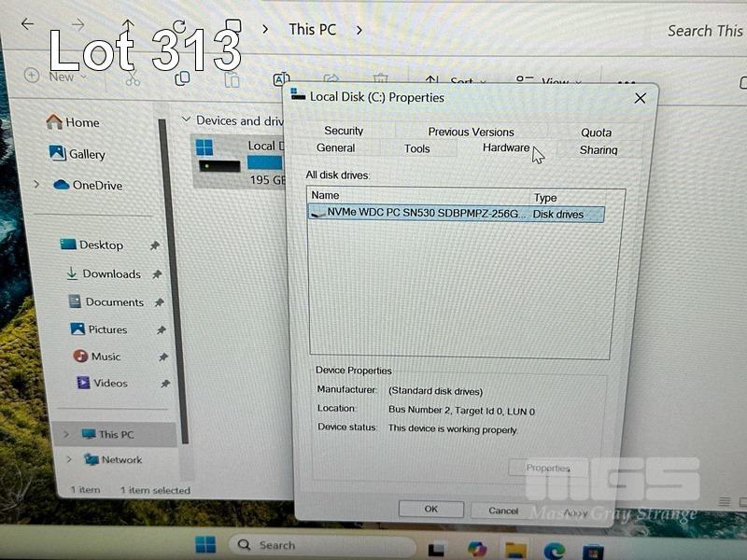Open the Windows Start button
The image size is (747, 560).
(205, 545)
